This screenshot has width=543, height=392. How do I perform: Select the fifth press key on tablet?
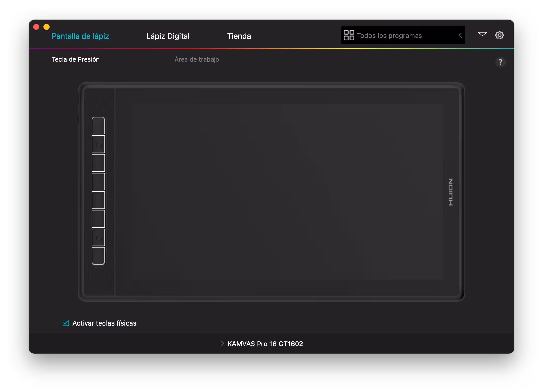click(98, 200)
